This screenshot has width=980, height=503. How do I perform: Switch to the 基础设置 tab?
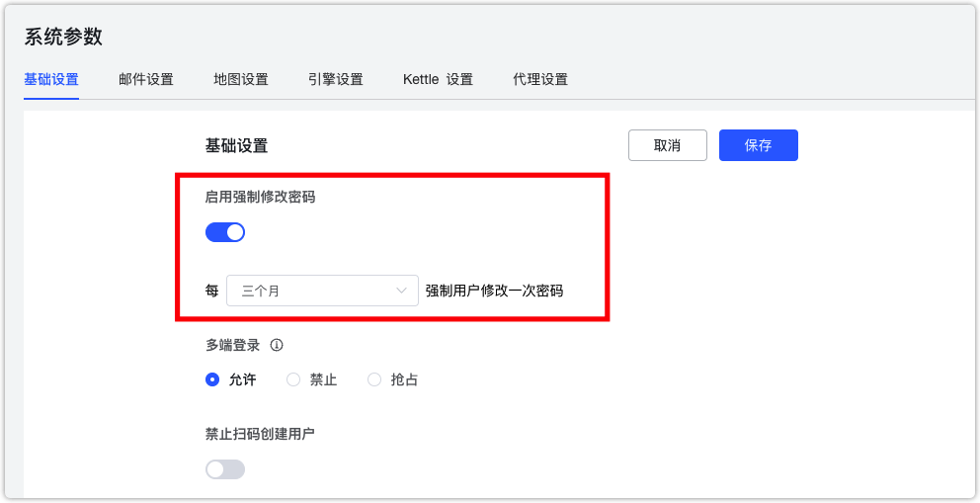(x=51, y=80)
